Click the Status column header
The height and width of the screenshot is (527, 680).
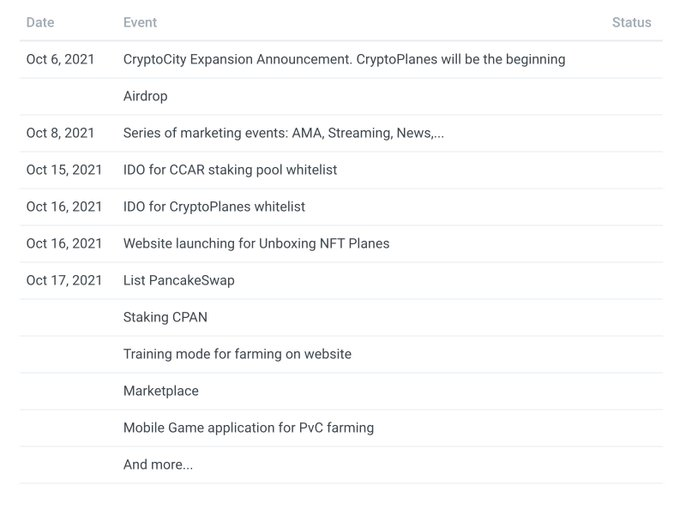pyautogui.click(x=631, y=22)
